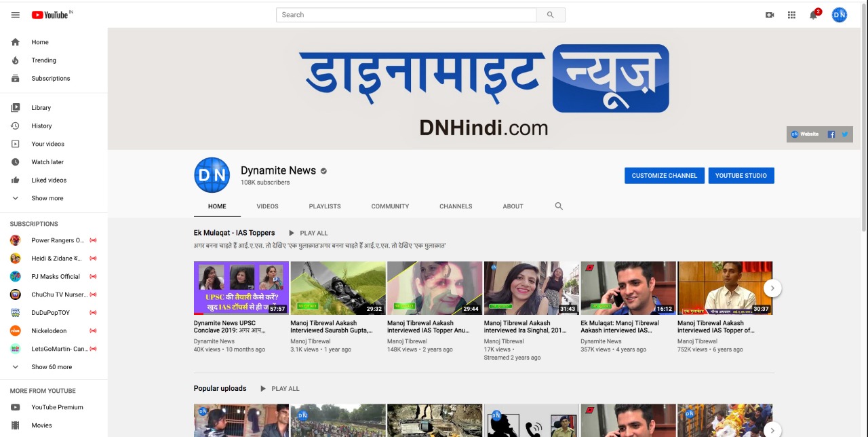Click the YOUTUBE STUDIO button
This screenshot has width=868, height=437.
pyautogui.click(x=741, y=176)
